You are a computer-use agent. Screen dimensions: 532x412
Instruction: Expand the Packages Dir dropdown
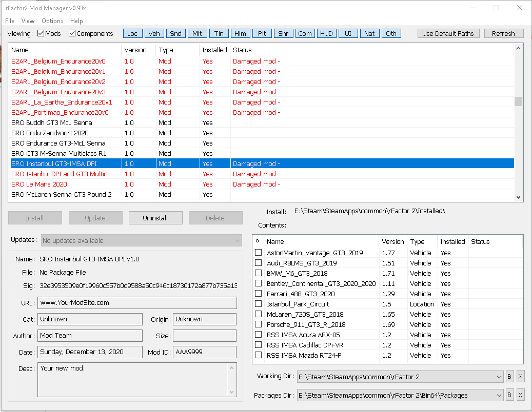pyautogui.click(x=499, y=395)
